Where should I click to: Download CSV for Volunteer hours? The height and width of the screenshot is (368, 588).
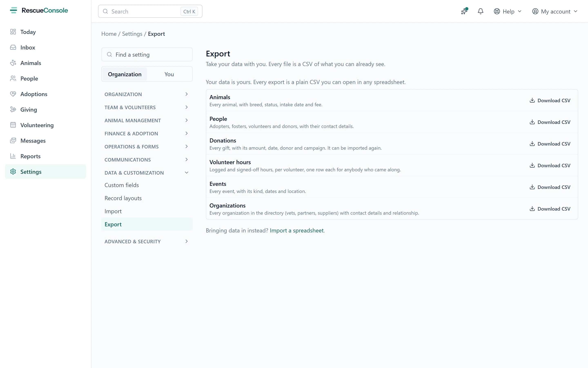[550, 166]
